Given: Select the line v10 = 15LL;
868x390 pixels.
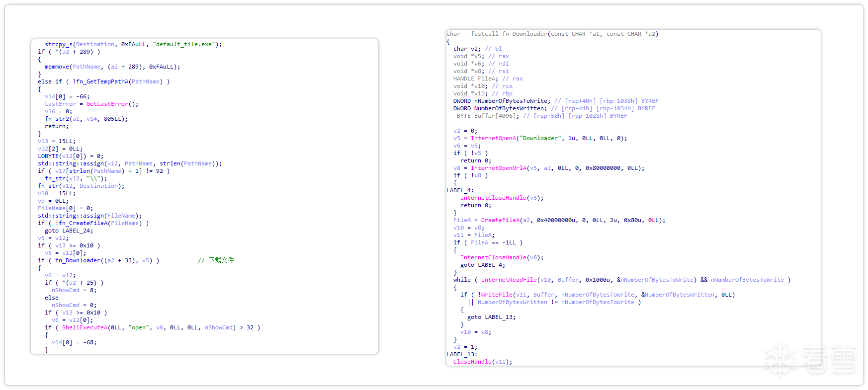Looking at the screenshot, I should pos(57,193).
